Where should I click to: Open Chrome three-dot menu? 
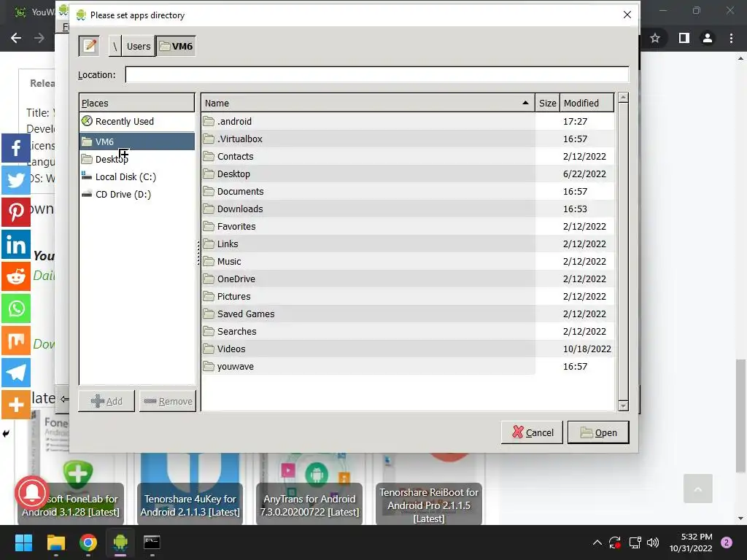click(x=731, y=38)
